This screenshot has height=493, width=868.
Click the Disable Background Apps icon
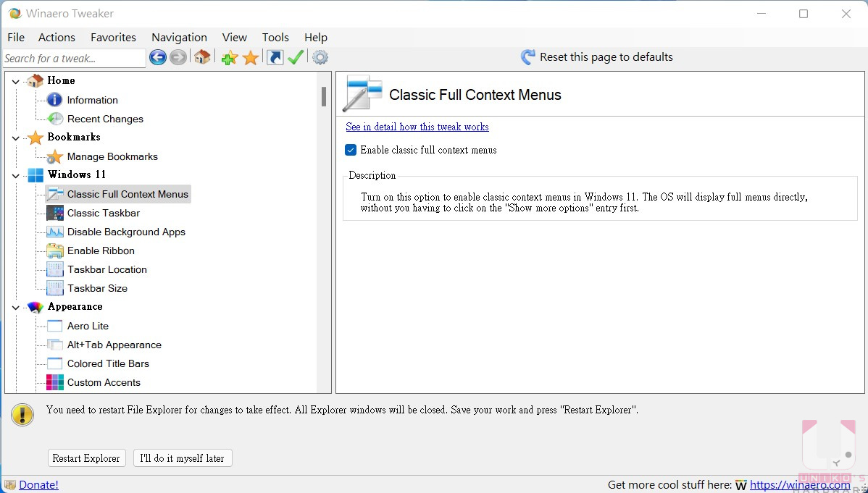click(x=55, y=232)
